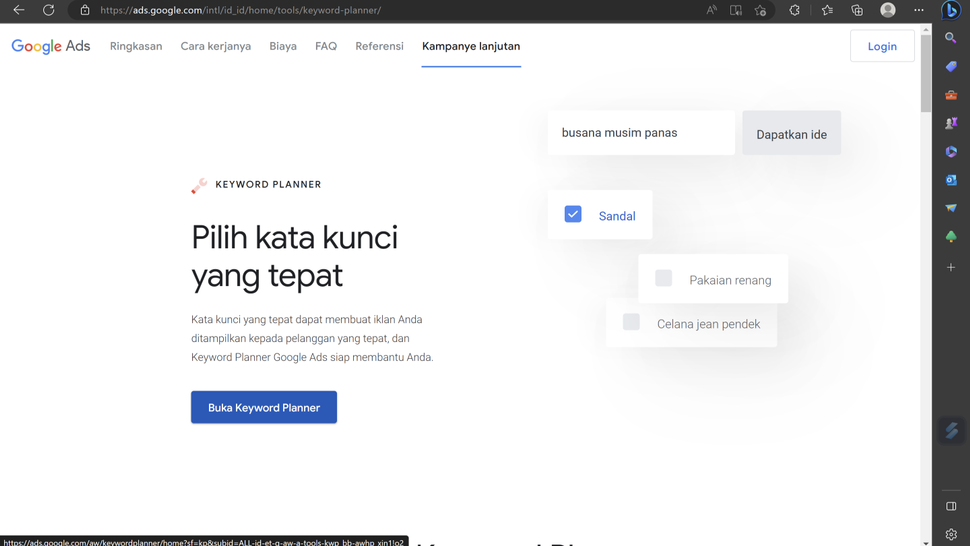Select the Kampanye lanjutan tab
The height and width of the screenshot is (546, 970).
click(471, 46)
